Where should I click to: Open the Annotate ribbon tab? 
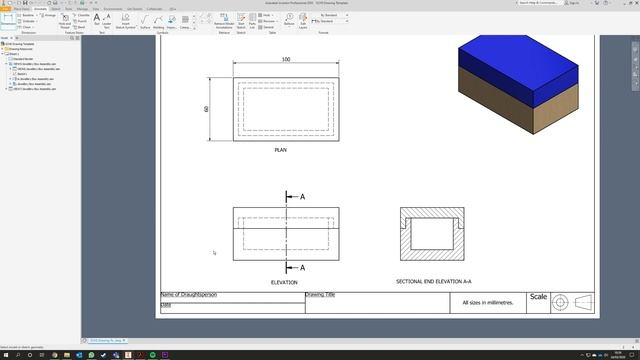click(40, 9)
